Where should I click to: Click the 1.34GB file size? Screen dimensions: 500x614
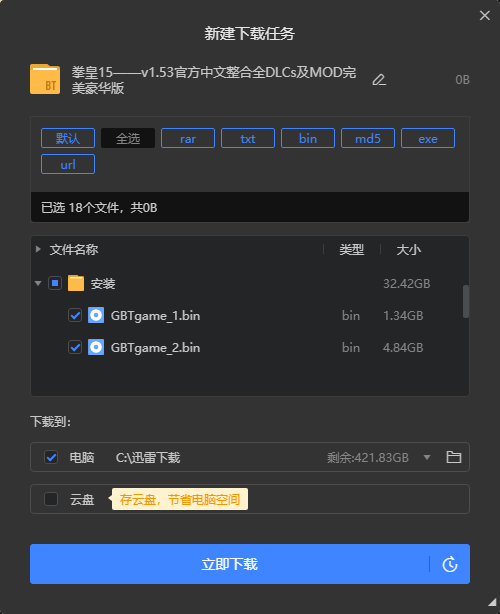point(403,316)
